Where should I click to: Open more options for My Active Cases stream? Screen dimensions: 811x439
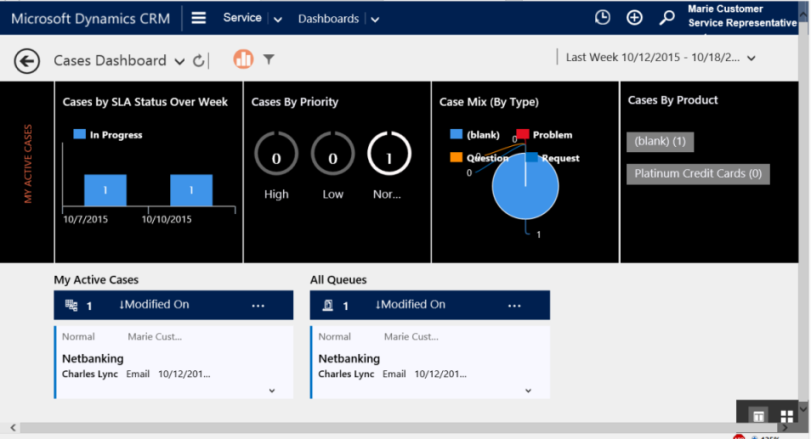point(258,306)
